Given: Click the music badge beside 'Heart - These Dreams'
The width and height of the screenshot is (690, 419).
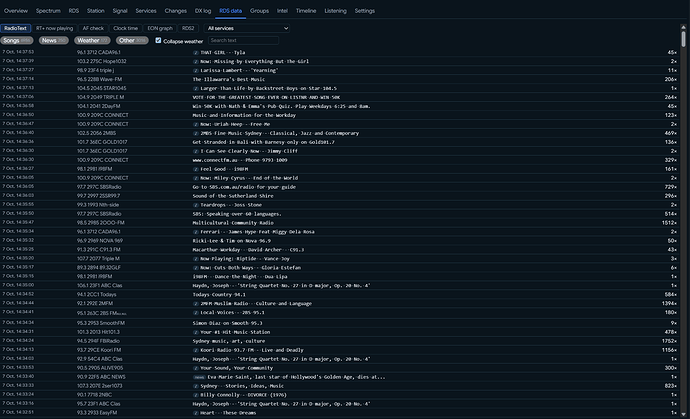Looking at the screenshot, I should click(x=196, y=413).
